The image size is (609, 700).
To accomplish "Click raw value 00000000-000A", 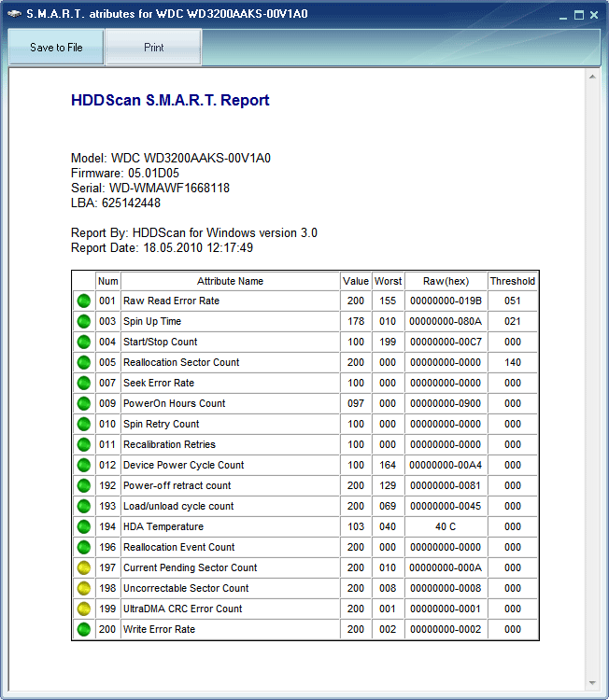I will pos(446,567).
